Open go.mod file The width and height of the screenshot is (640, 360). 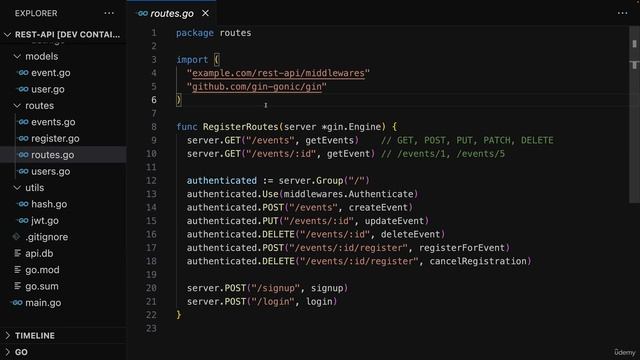(42, 269)
